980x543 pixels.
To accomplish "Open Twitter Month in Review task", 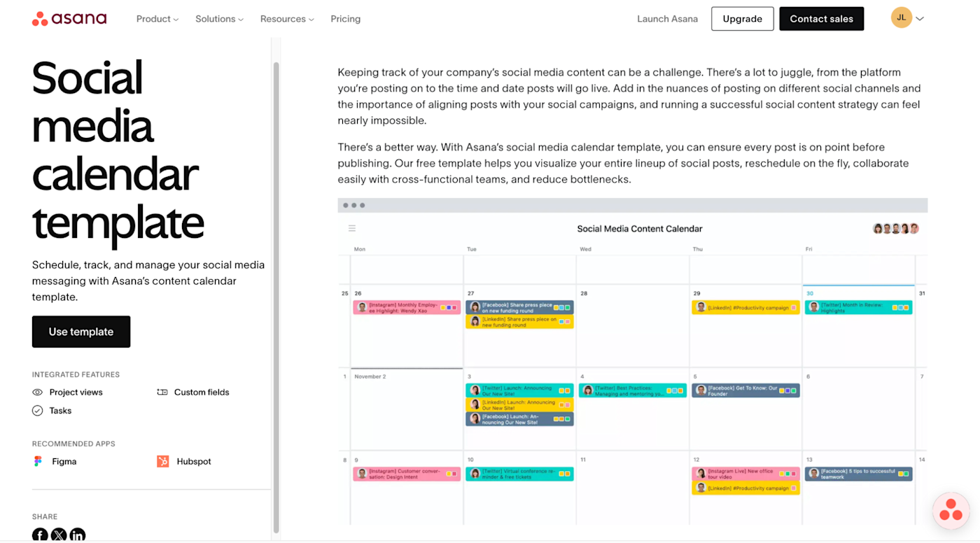I will pos(859,307).
